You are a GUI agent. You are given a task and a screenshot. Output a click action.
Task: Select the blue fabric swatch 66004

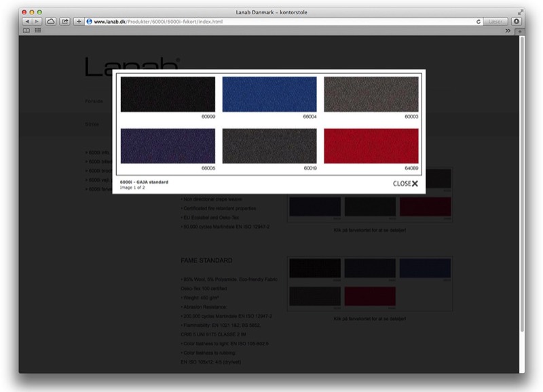(x=269, y=94)
